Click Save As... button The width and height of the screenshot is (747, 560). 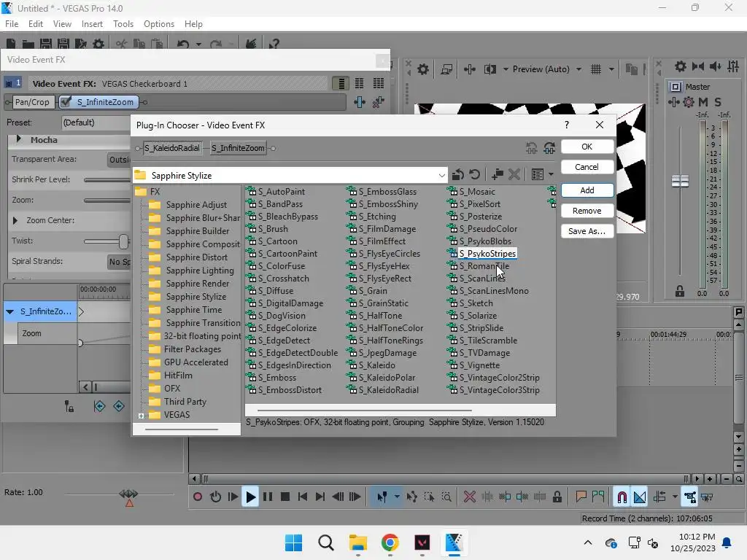pos(587,231)
